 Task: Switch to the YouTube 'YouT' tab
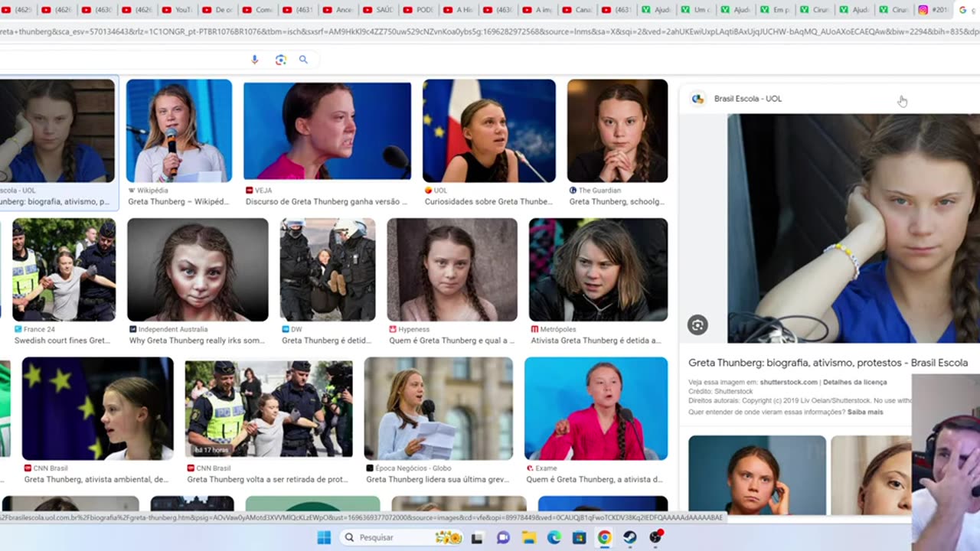178,10
